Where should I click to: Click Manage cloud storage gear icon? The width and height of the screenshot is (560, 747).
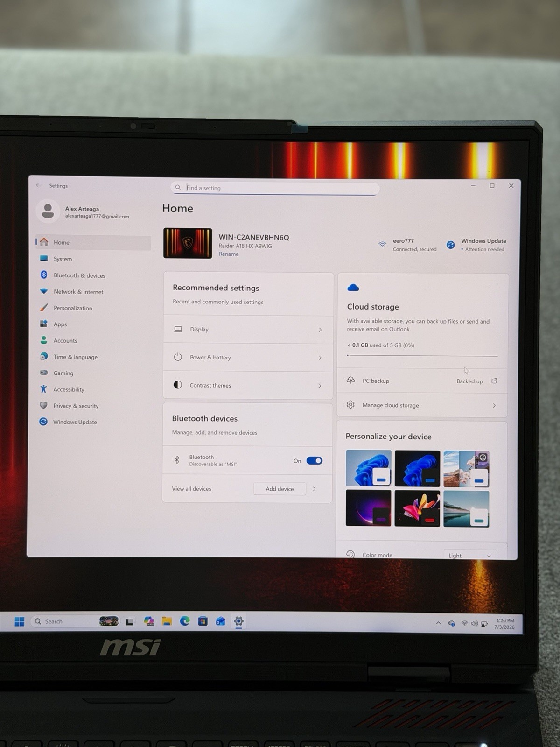(350, 405)
